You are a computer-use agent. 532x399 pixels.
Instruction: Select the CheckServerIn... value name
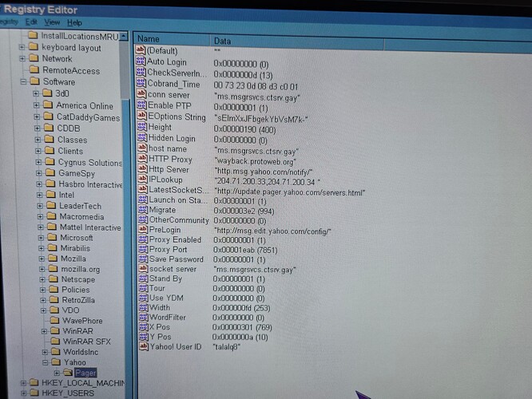point(177,73)
